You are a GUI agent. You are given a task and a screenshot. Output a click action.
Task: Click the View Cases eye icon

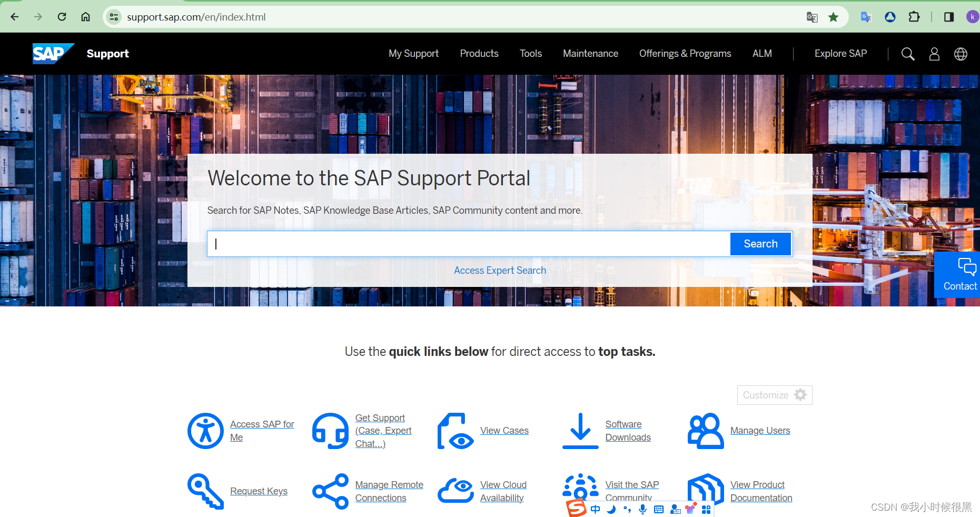coord(455,431)
